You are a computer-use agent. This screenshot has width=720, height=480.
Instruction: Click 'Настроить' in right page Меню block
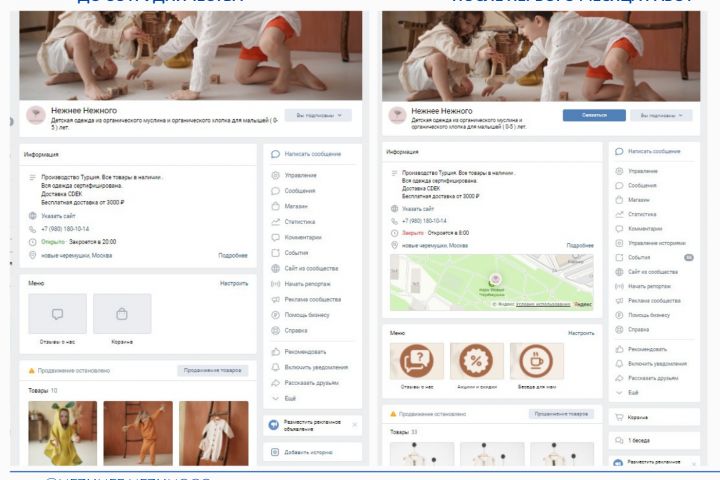tap(581, 333)
